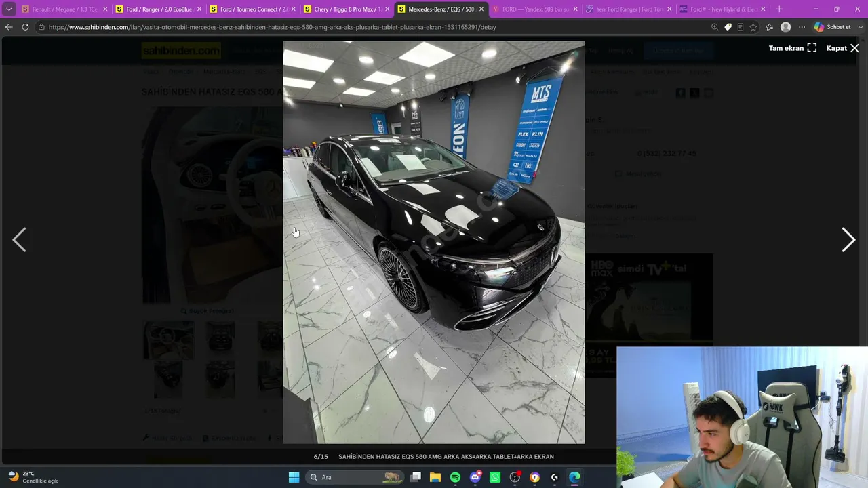
Task: Close the FORD — Yandex tab
Action: pos(576,9)
